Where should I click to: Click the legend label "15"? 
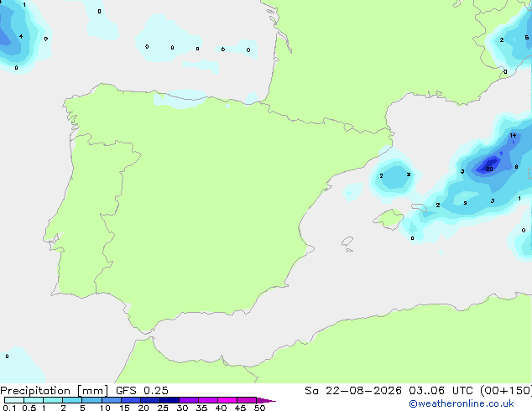[124, 408]
